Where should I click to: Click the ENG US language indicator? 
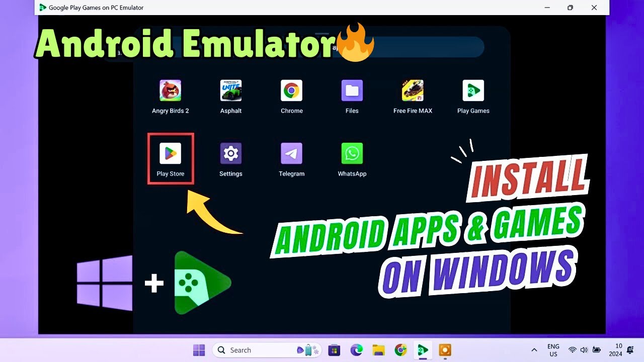553,350
